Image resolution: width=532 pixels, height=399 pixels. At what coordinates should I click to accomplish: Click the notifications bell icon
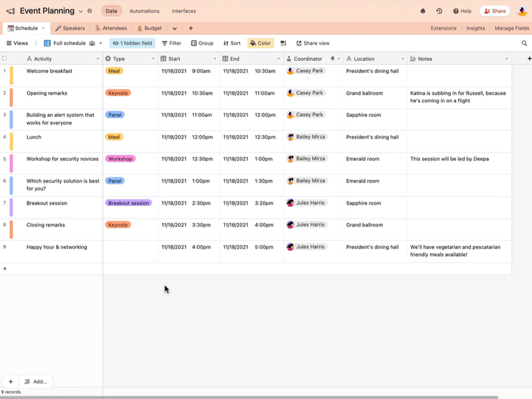423,11
